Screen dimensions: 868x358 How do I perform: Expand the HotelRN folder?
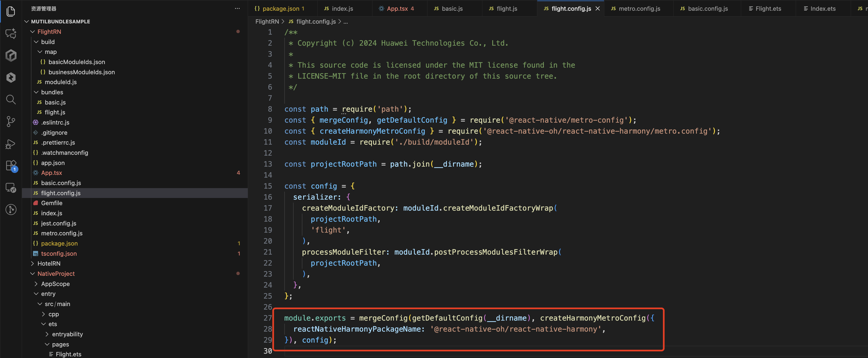33,263
